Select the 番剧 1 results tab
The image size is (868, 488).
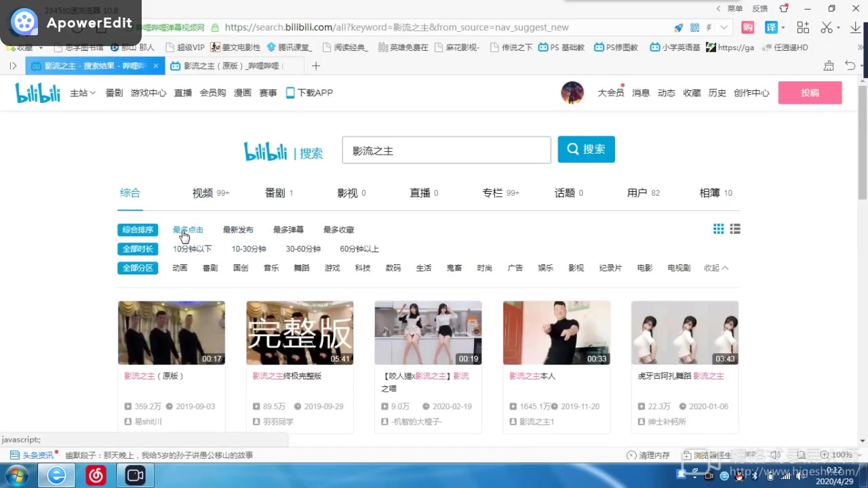pyautogui.click(x=279, y=193)
